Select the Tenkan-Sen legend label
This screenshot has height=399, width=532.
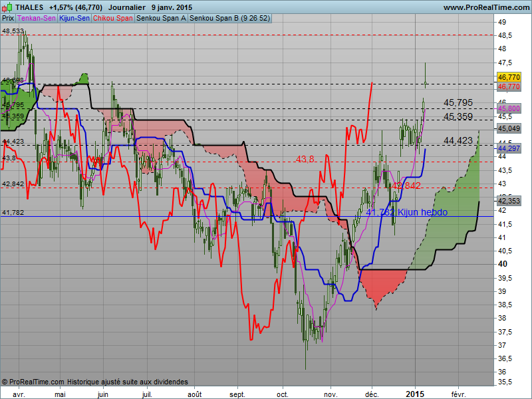(x=37, y=19)
